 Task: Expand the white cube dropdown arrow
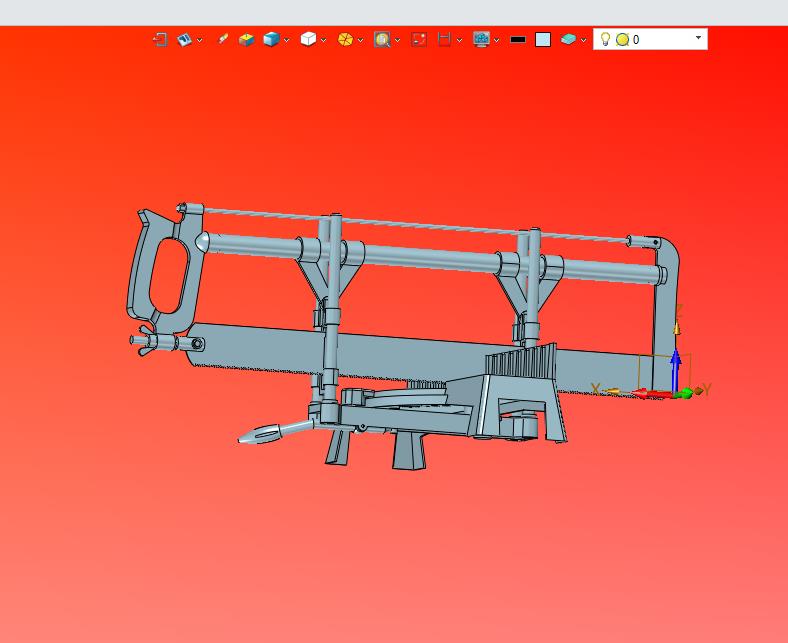[323, 40]
